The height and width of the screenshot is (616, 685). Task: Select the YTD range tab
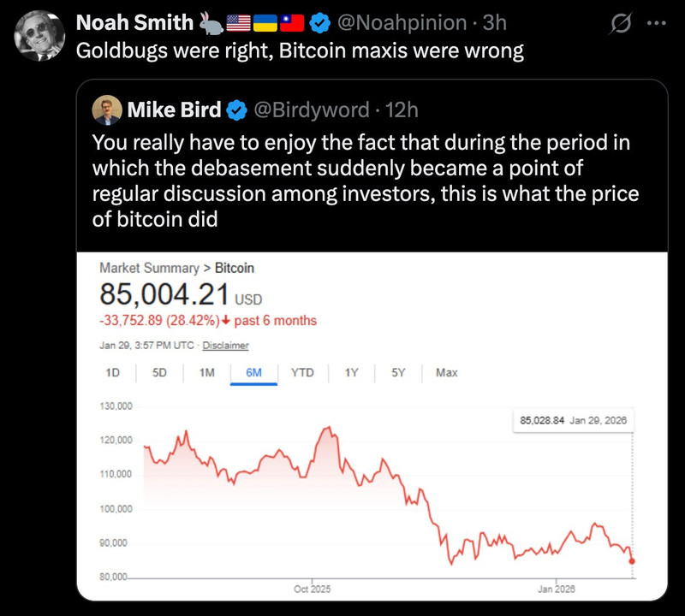[x=302, y=372]
